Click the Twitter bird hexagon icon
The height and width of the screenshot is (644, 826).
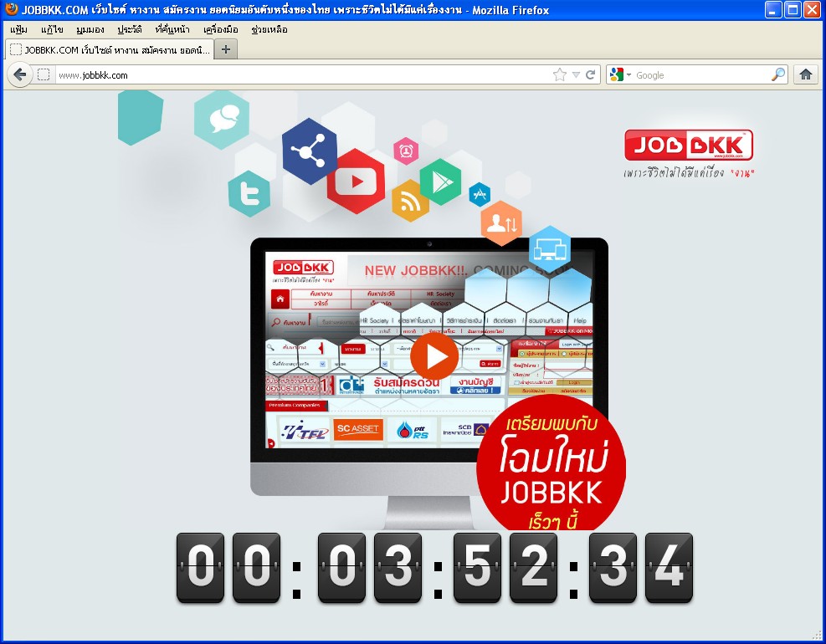249,193
